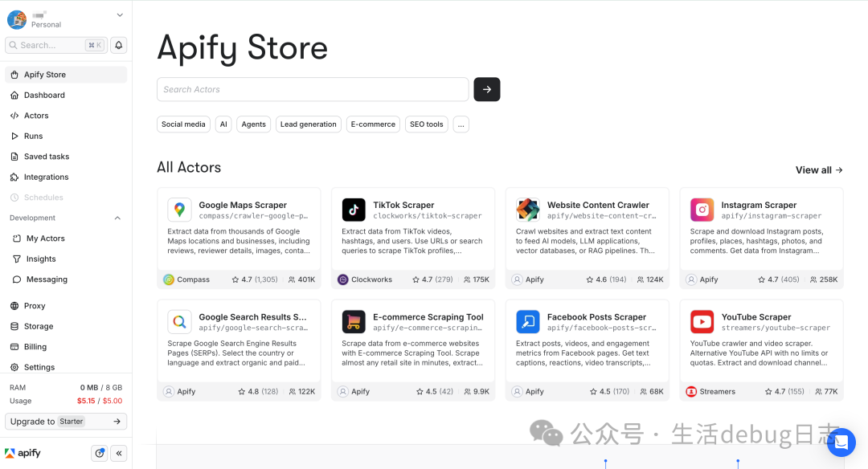This screenshot has height=469, width=868.
Task: Click the Instagram Scraper logo icon
Action: click(x=702, y=210)
